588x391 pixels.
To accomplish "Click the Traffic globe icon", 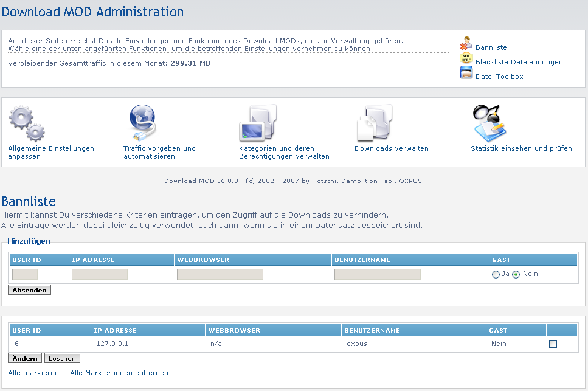I will [142, 122].
